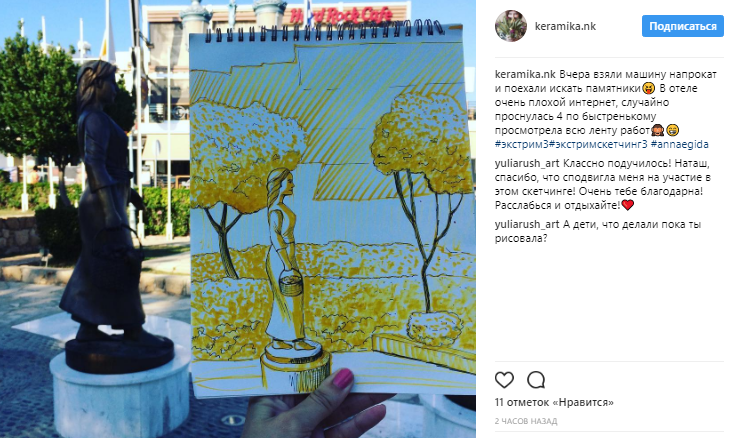Open hashtag #экстримскетчинг3

(x=598, y=144)
